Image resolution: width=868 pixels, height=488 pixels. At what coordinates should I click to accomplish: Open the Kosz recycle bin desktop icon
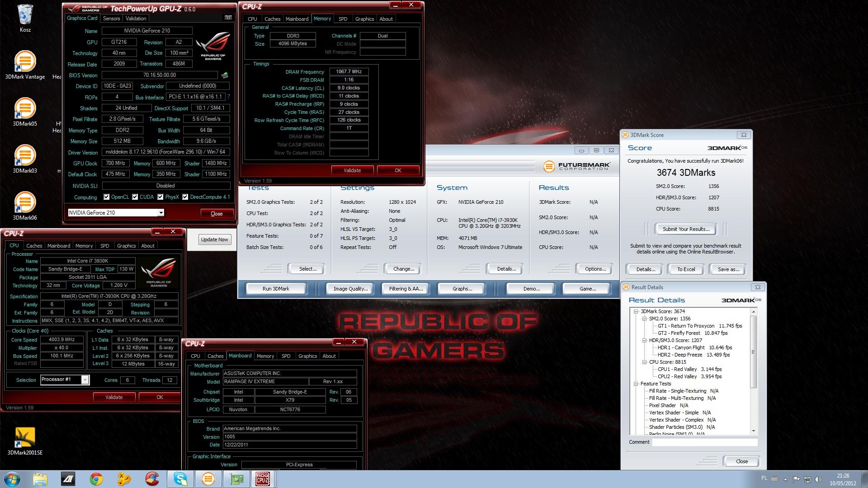click(25, 18)
